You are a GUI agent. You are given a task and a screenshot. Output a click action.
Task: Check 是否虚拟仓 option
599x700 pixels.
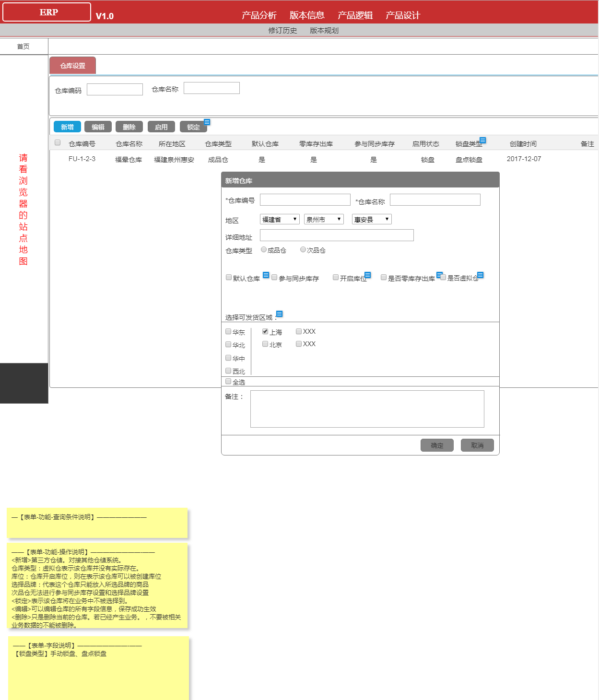coord(443,277)
